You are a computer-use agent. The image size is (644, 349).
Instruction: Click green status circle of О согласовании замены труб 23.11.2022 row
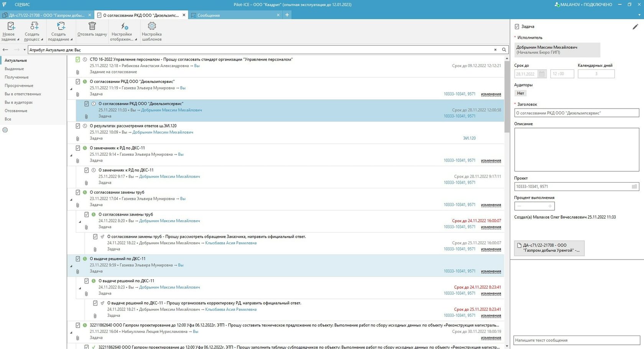point(85,192)
